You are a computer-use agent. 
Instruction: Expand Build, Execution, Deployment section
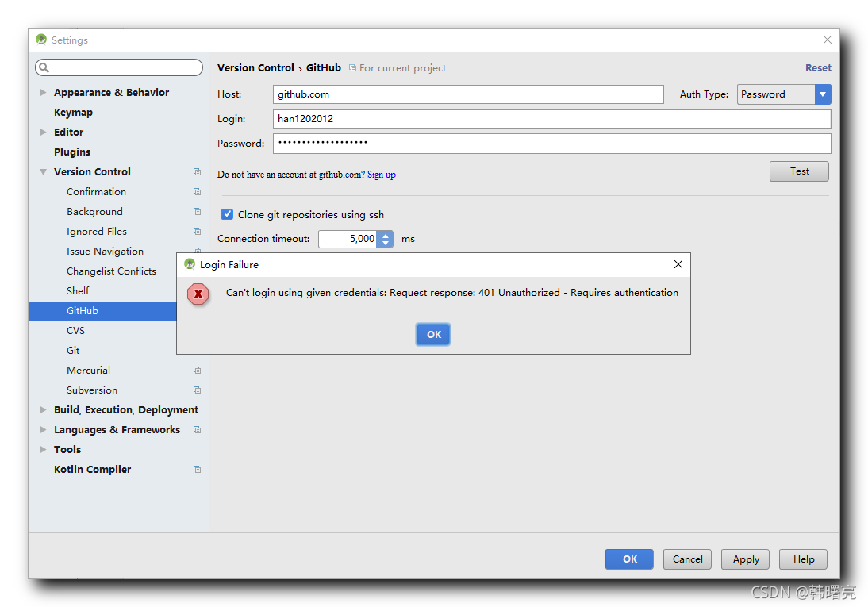point(43,410)
